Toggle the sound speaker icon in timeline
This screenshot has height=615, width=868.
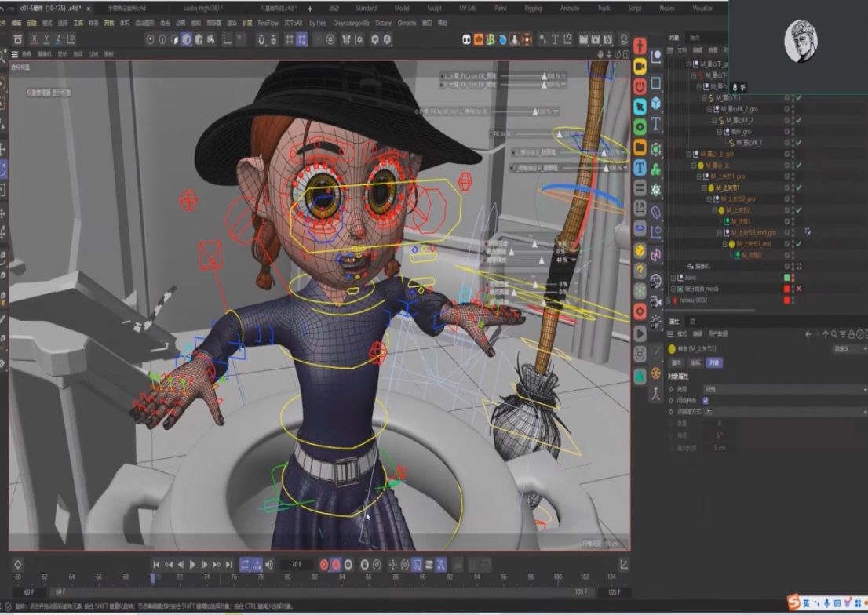coord(269,565)
